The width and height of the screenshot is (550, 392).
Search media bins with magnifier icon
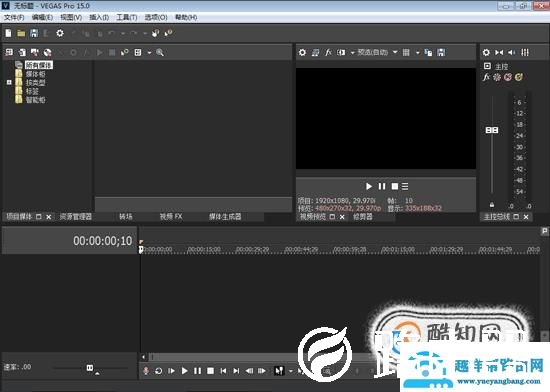pos(160,53)
